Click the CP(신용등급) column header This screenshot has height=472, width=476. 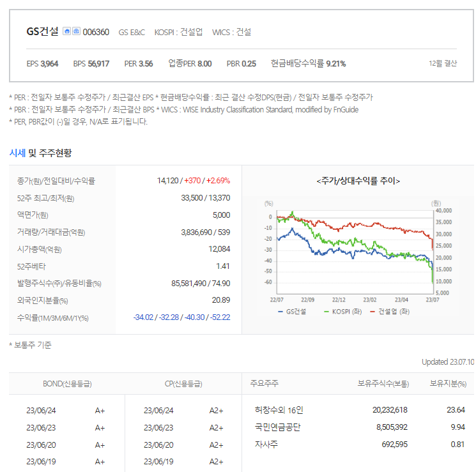[183, 384]
